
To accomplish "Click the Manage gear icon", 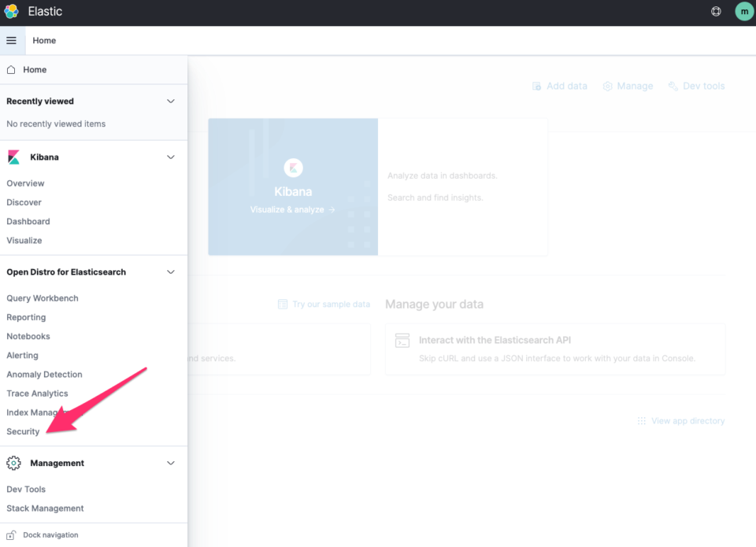I will [x=607, y=87].
